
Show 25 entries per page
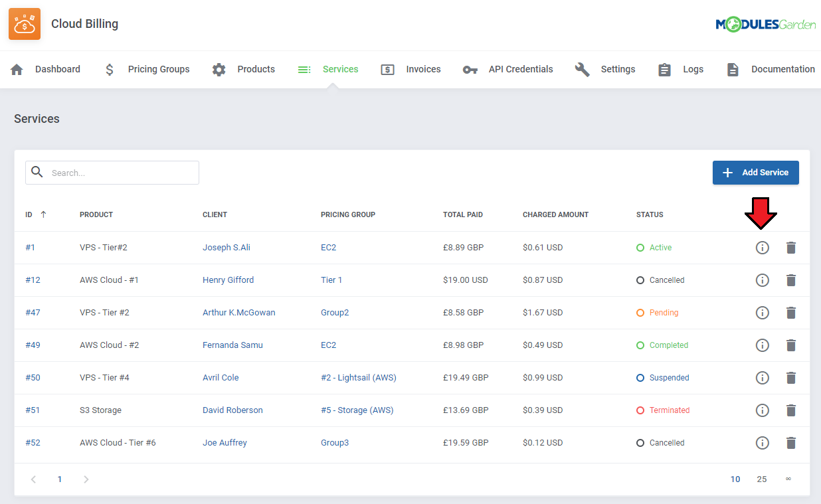762,479
